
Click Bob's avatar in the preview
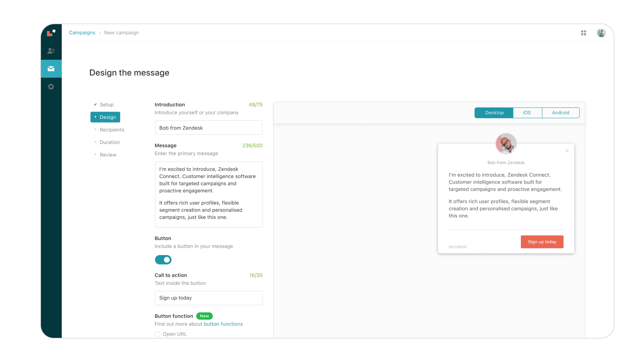click(506, 144)
